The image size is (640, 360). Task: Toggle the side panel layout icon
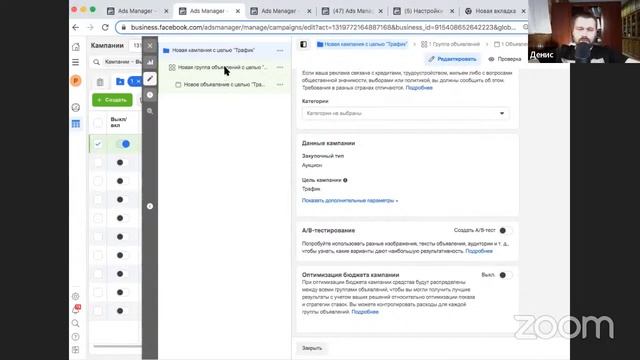tap(304, 44)
